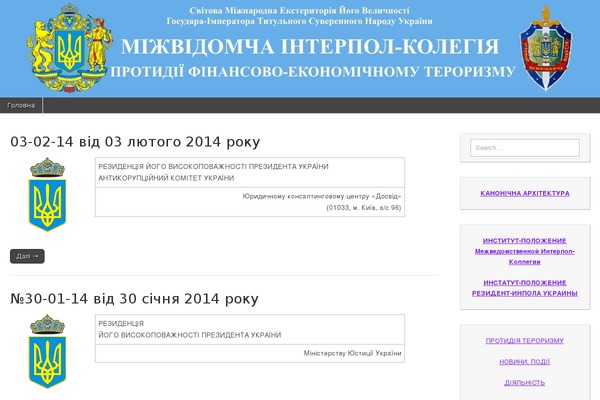
Task: Open the ДІЯЛЬНІСТЬ link
Action: tap(525, 383)
